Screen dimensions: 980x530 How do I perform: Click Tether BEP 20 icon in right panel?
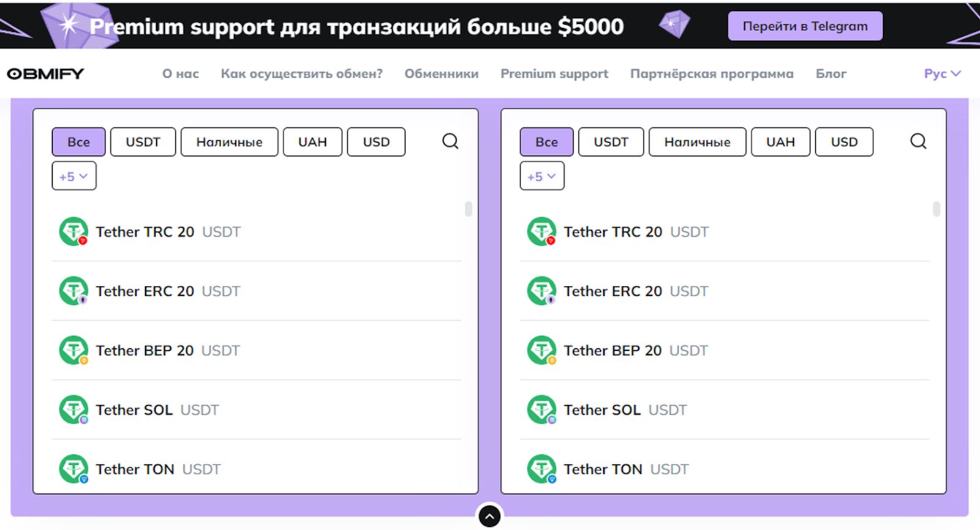[x=541, y=351]
